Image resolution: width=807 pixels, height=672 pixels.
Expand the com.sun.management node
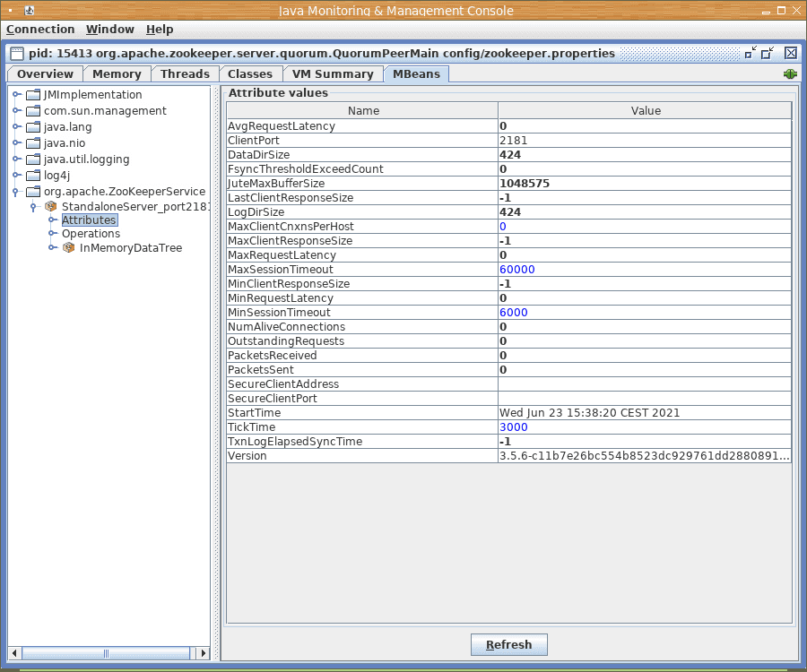click(x=16, y=111)
